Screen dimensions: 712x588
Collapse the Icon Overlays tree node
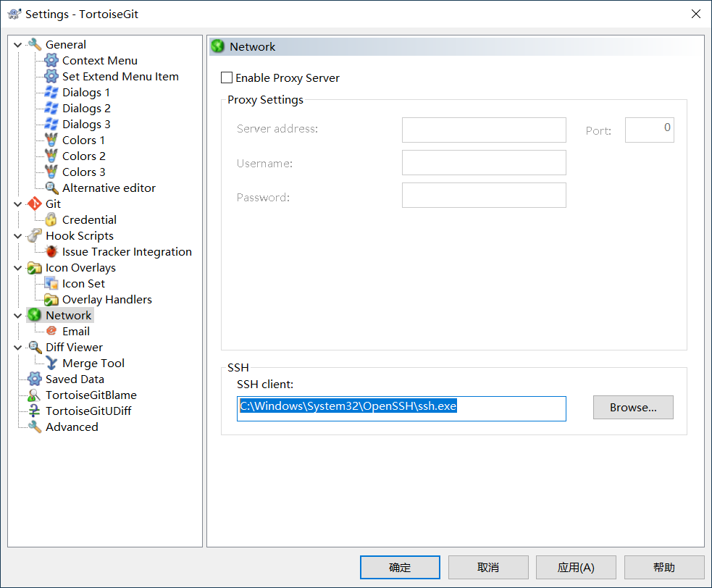coord(17,267)
